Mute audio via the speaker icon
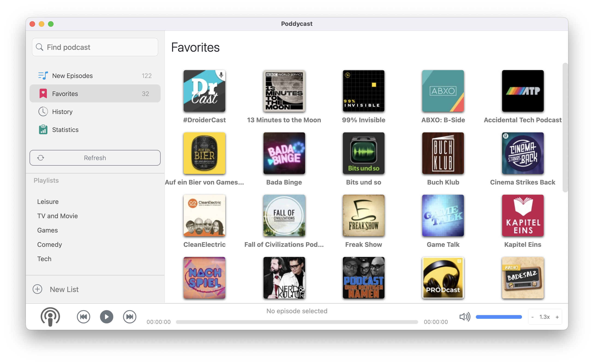The height and width of the screenshot is (364, 594). click(465, 317)
